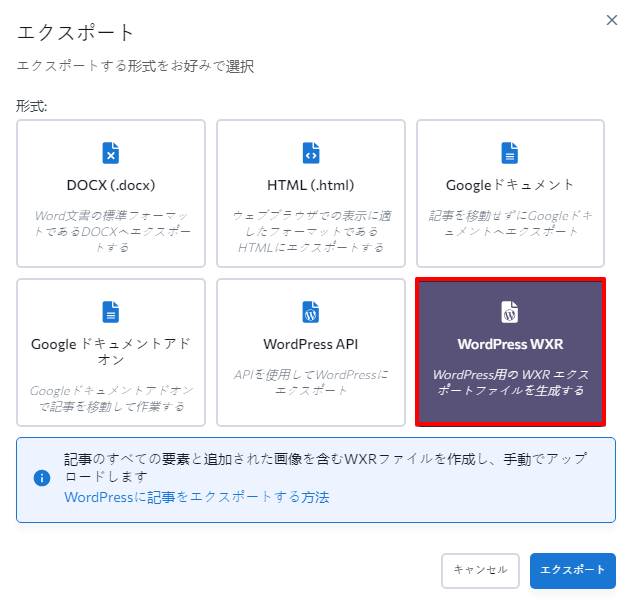Select the WordPress WXR format label

510,344
